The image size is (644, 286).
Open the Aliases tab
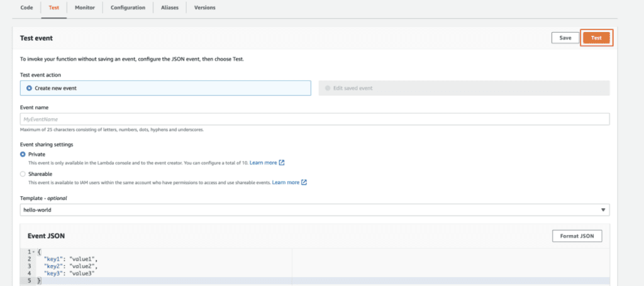170,8
